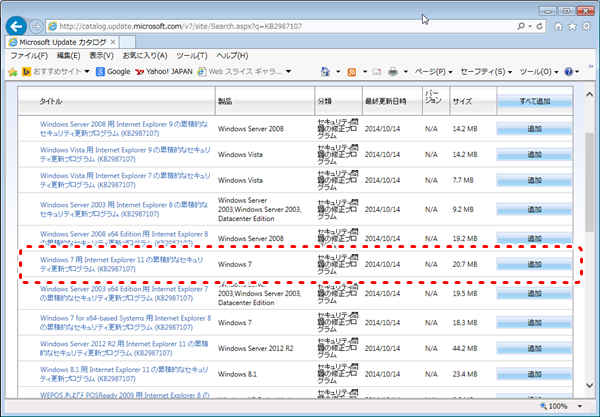
Task: Open the ツール(O) command bar dropdown
Action: [539, 72]
